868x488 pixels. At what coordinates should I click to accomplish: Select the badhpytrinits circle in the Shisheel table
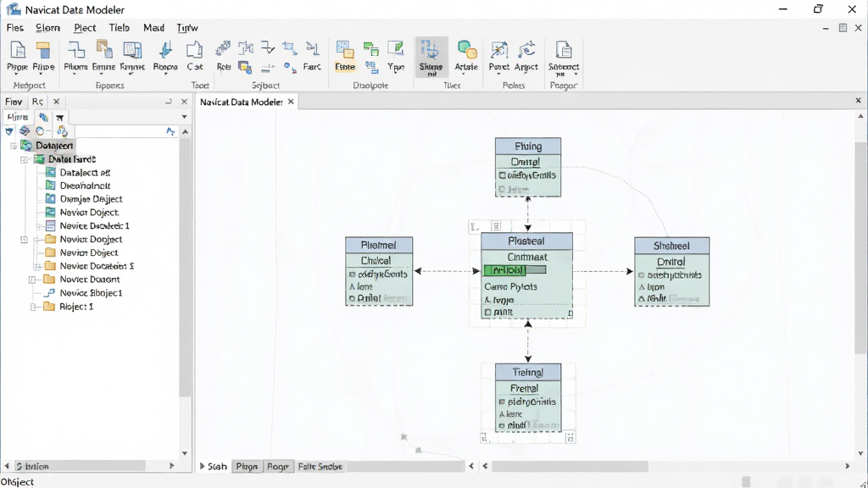tap(642, 275)
